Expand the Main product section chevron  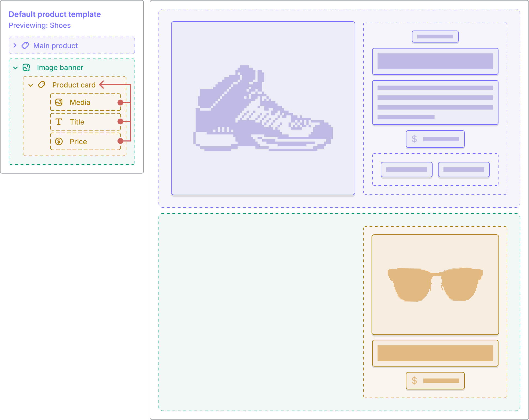(15, 46)
